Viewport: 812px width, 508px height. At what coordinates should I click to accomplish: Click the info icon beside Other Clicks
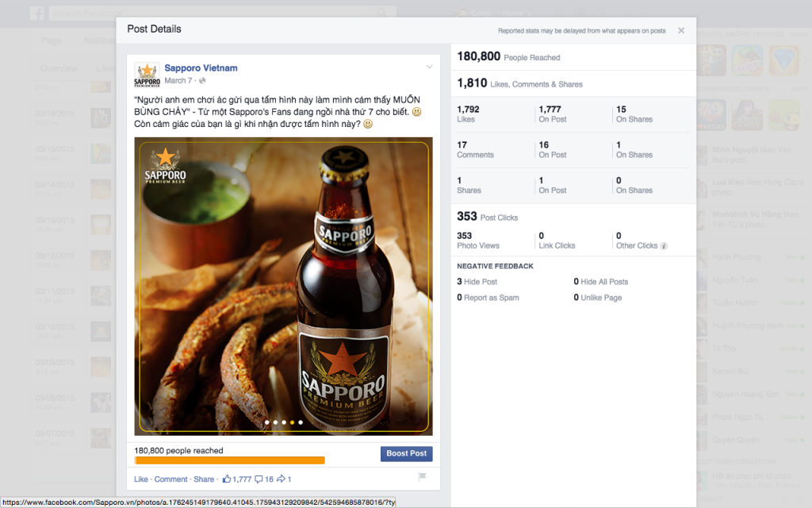click(664, 246)
